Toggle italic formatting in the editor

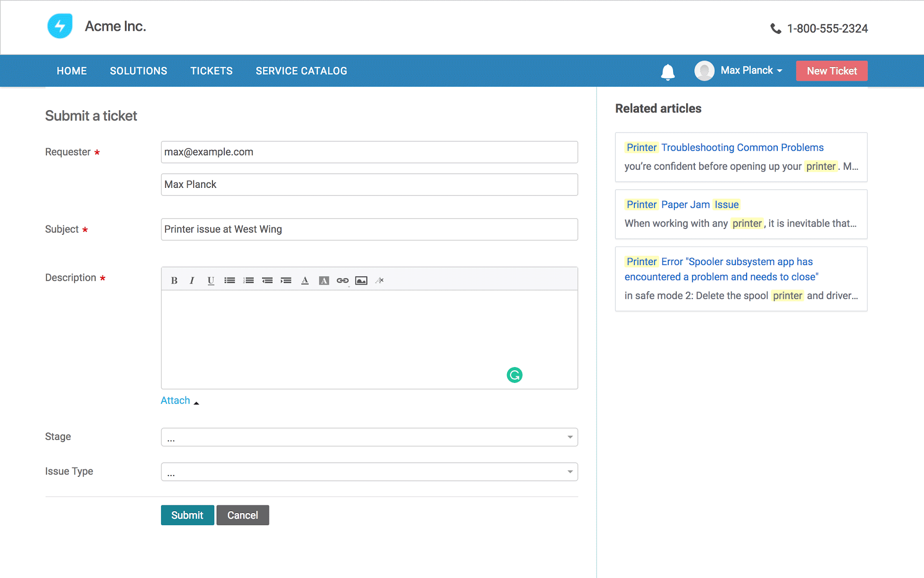192,280
